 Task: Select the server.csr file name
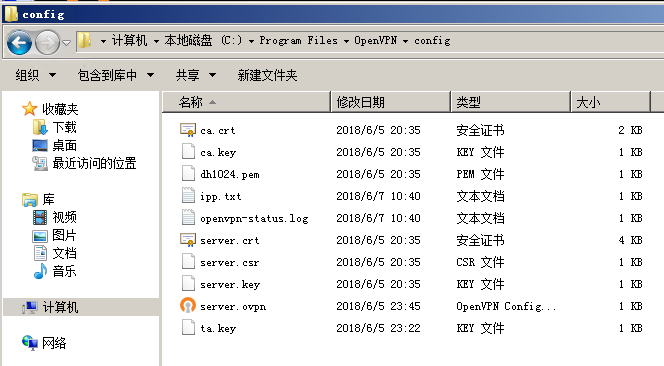tap(230, 263)
